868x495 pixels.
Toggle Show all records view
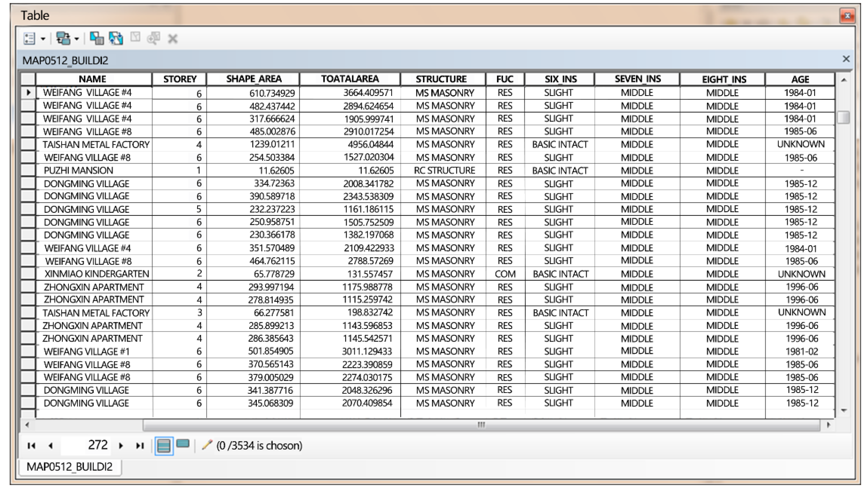[x=164, y=446]
